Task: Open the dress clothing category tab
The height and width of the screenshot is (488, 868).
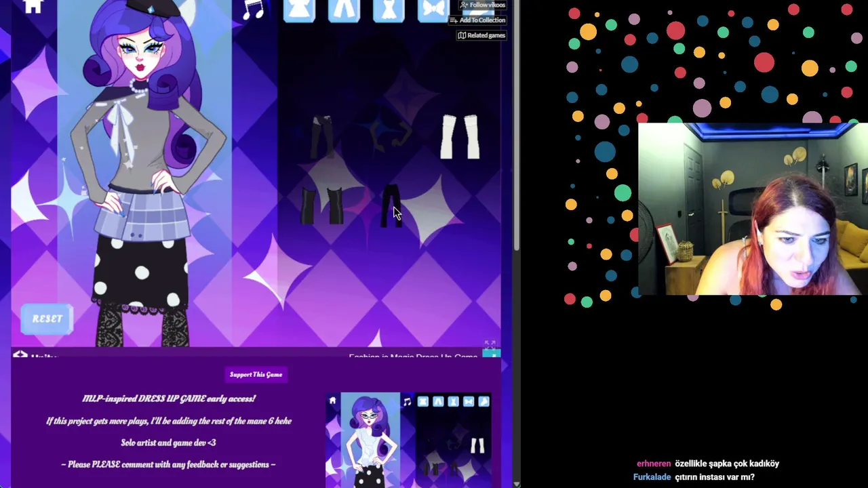Action: [389, 10]
